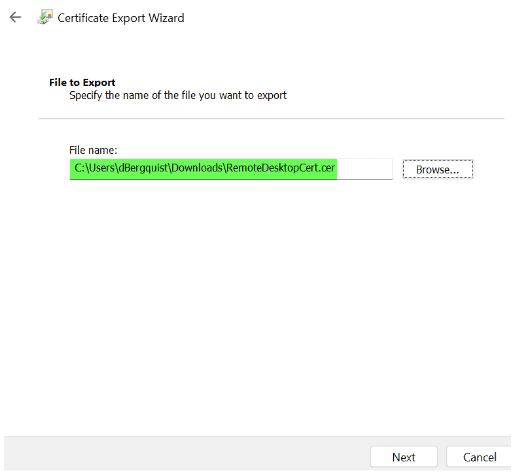Viewport: 518px width, 473px height.
Task: Click the Certificate Export Wizard icon
Action: 45,17
